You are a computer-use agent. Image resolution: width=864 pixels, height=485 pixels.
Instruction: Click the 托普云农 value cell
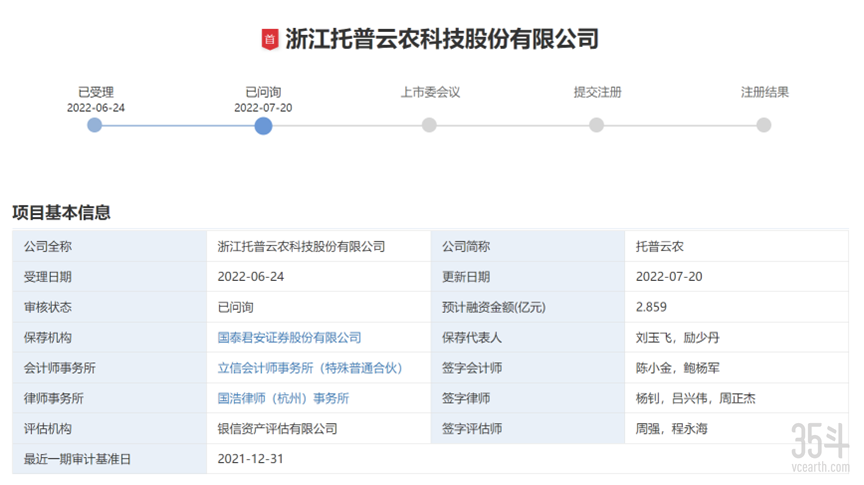pyautogui.click(x=737, y=246)
